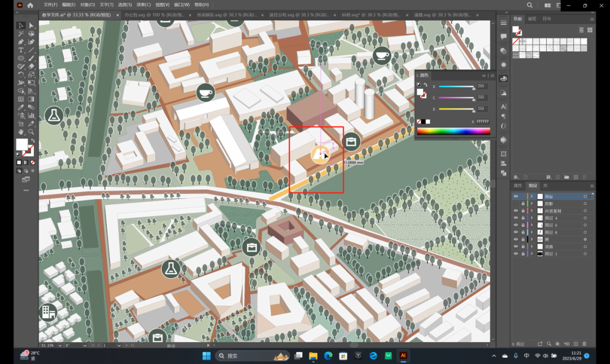Viewport: 610px width, 364px height.
Task: Swap fill and stroke in Color panel
Action: pyautogui.click(x=426, y=85)
